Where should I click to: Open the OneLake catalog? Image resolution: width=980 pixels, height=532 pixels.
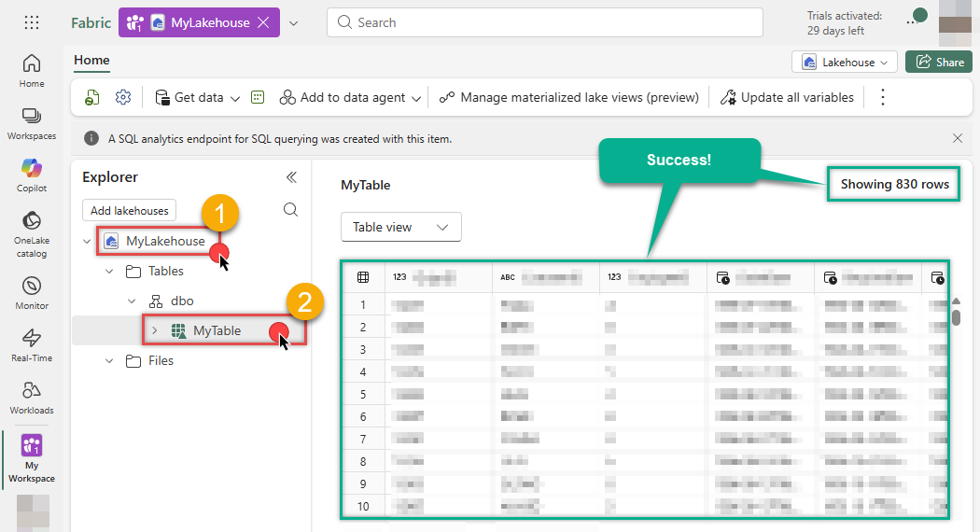pos(31,234)
